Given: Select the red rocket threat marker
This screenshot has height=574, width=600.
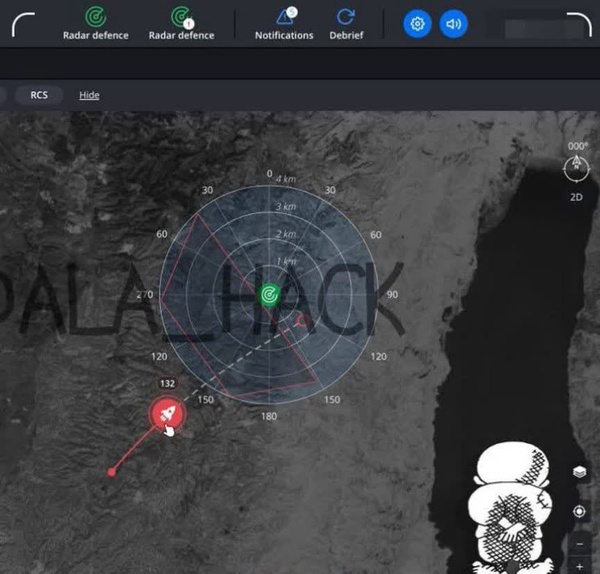Looking at the screenshot, I should [x=168, y=414].
